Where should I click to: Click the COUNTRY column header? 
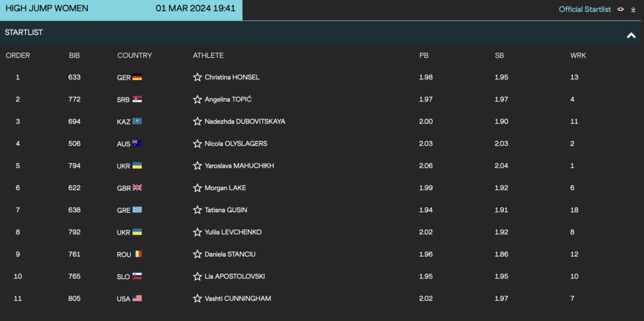(x=135, y=55)
